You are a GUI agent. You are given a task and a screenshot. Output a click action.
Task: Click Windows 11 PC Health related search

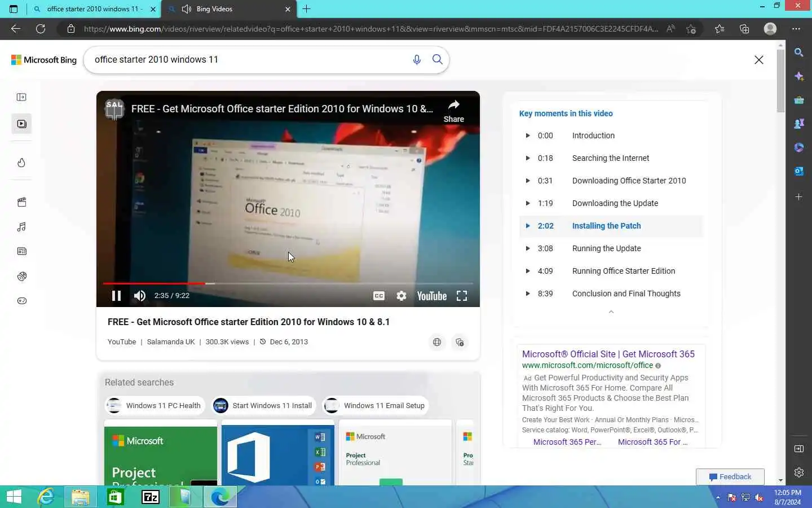155,405
